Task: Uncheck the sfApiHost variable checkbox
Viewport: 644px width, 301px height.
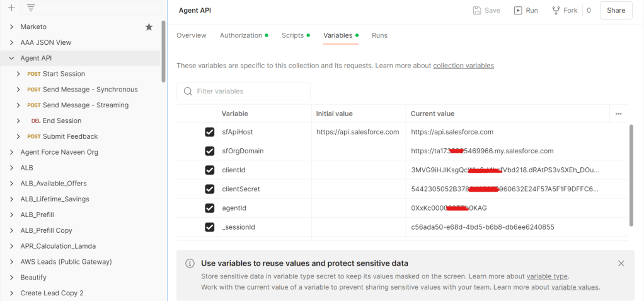Action: (x=210, y=132)
